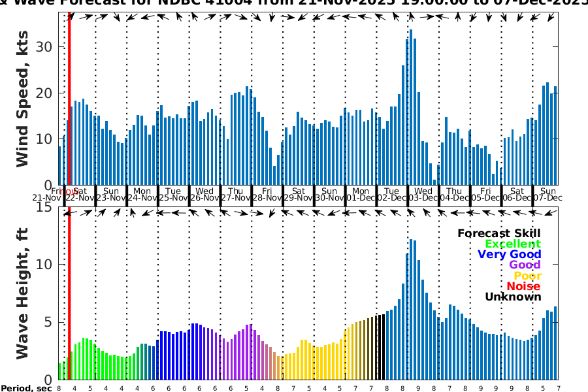
Task: Click the Mon 01-Dec date label
Action: 361,194
